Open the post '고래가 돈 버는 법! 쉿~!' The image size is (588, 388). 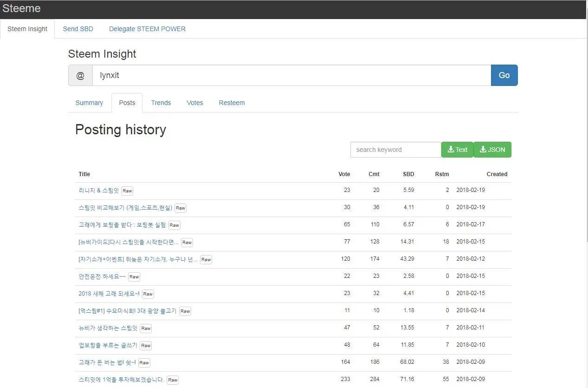click(x=107, y=362)
